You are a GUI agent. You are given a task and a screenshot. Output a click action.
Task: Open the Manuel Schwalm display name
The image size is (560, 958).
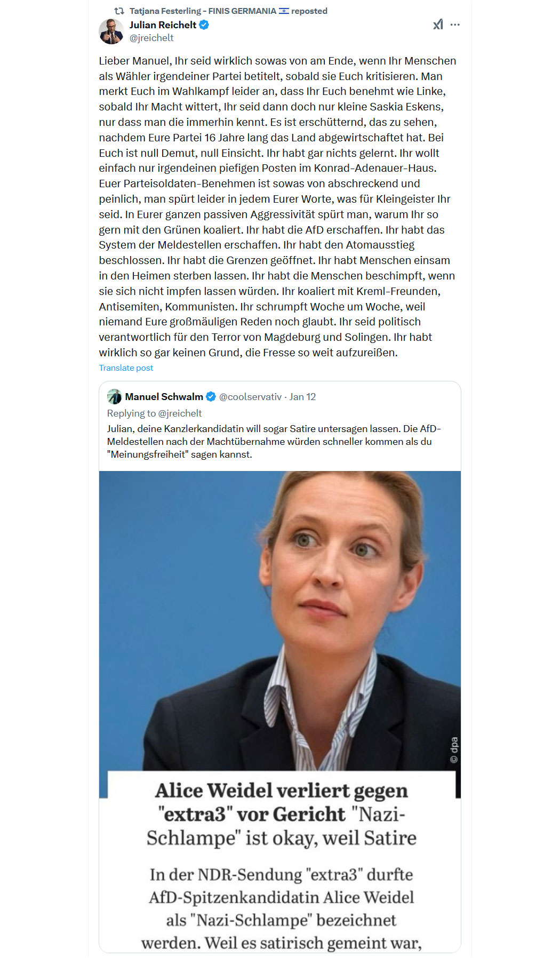coord(164,397)
